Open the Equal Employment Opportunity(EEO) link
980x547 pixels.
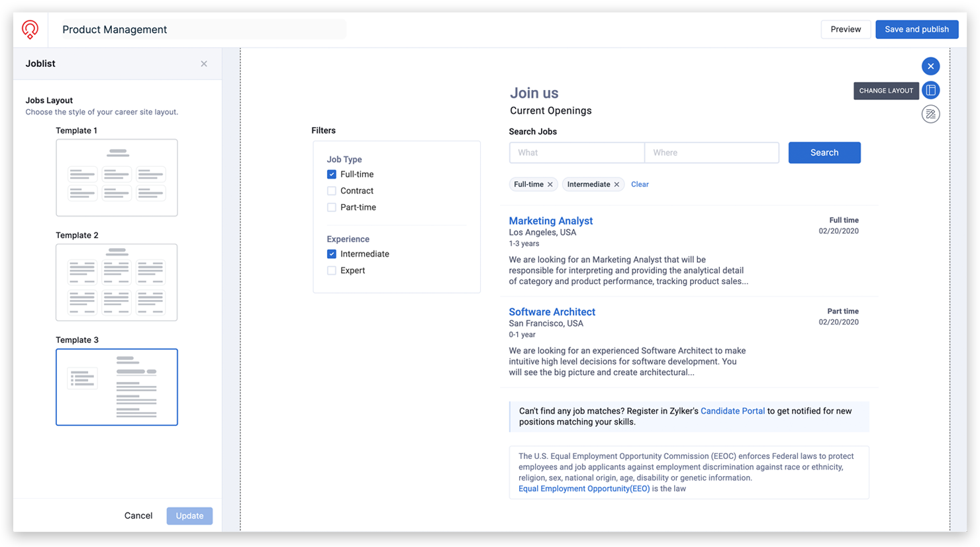pyautogui.click(x=584, y=489)
